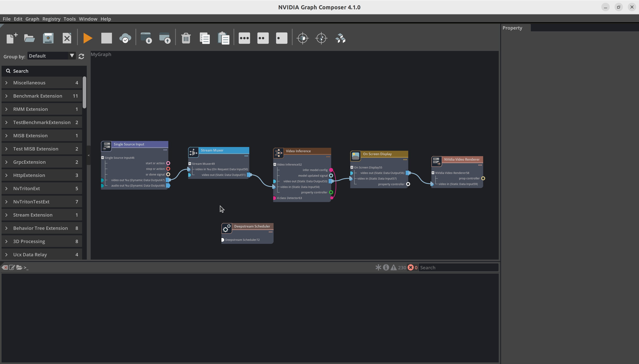The image size is (639, 364).
Task: Create a new graph with the new file icon
Action: 12,38
